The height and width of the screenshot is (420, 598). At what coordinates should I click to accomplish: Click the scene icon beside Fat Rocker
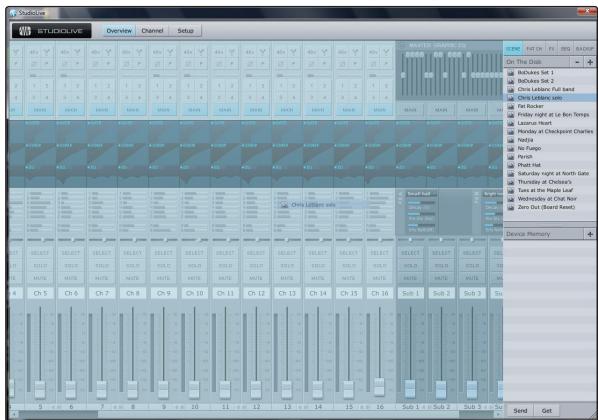(511, 106)
